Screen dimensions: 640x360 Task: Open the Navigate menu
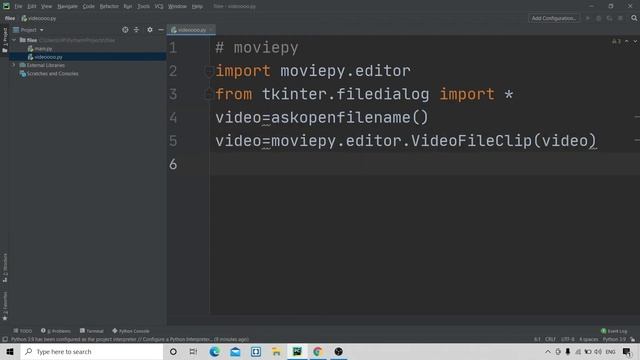point(67,6)
